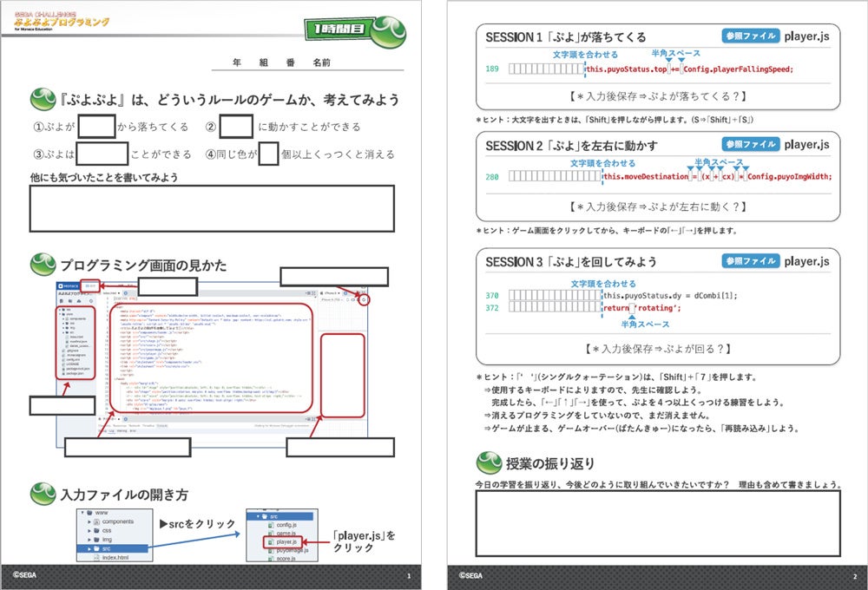Open the player.js file outlined in red
This screenshot has height=590, width=868.
click(x=282, y=542)
